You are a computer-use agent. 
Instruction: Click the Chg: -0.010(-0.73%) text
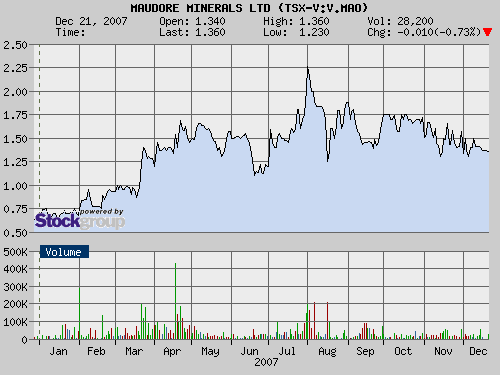[x=424, y=32]
